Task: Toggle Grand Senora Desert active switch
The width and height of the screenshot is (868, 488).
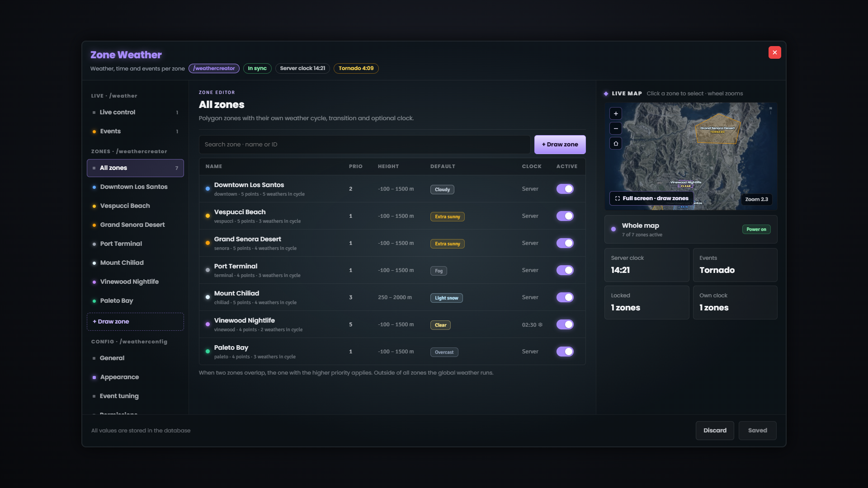Action: [565, 243]
